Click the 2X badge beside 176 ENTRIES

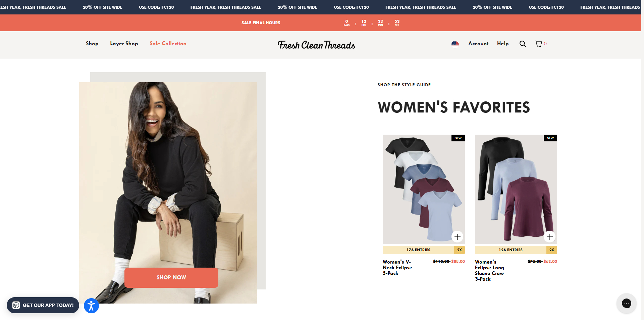tap(460, 250)
